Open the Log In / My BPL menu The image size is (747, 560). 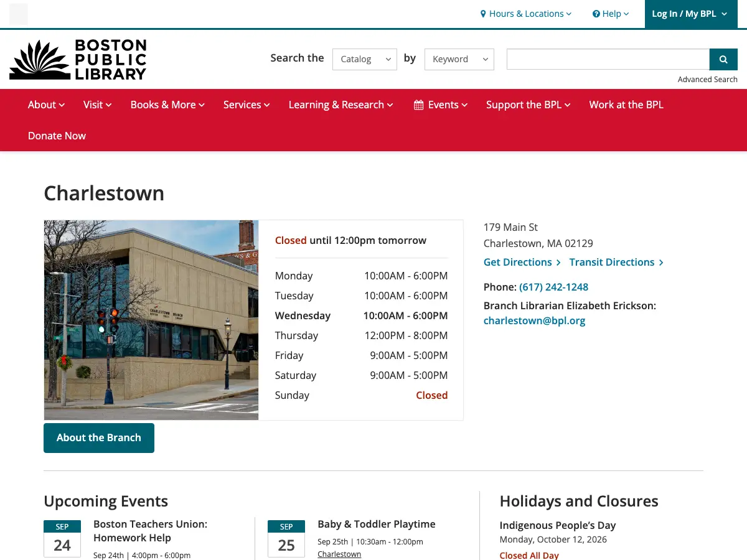[x=690, y=14]
